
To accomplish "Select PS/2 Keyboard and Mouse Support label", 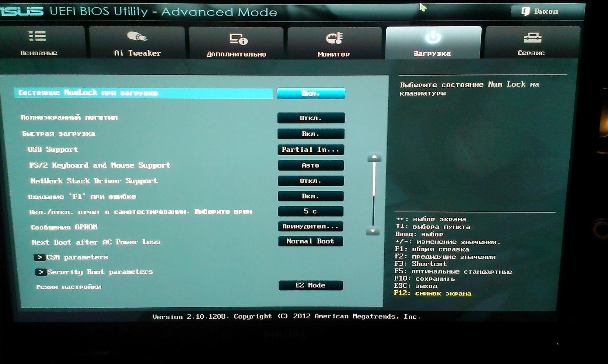I will click(100, 165).
